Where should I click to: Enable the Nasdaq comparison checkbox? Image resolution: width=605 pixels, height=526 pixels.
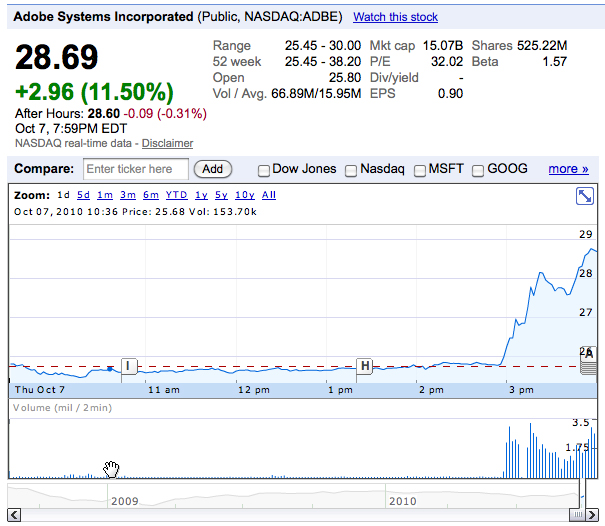(x=351, y=171)
